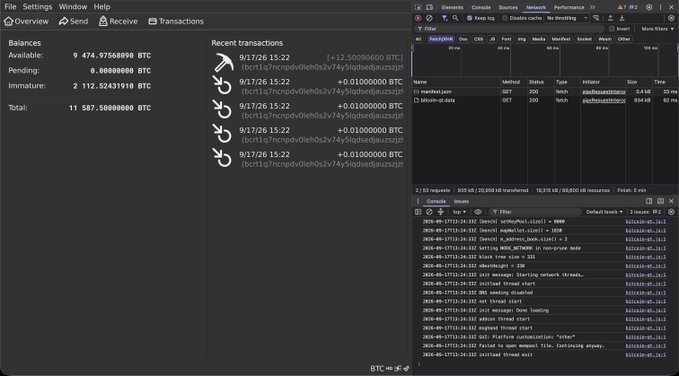Open the No throttling dropdown
The image size is (679, 376).
click(567, 18)
